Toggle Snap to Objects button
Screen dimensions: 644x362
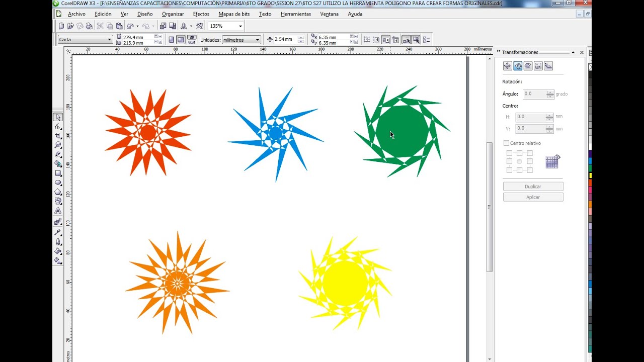(x=385, y=40)
